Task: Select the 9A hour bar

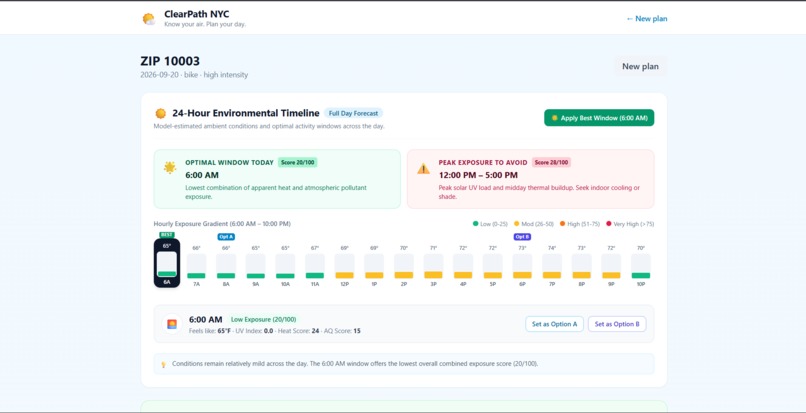Action: pyautogui.click(x=255, y=266)
